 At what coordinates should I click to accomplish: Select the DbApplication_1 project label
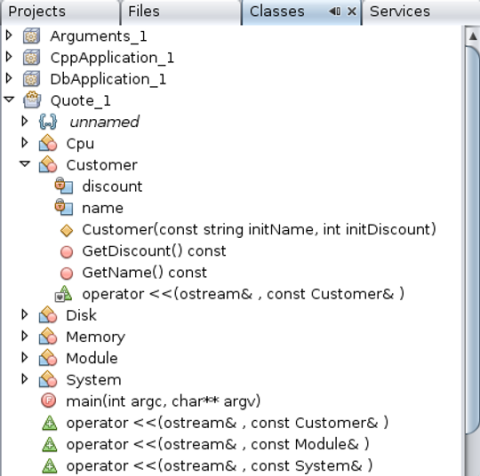[x=108, y=79]
